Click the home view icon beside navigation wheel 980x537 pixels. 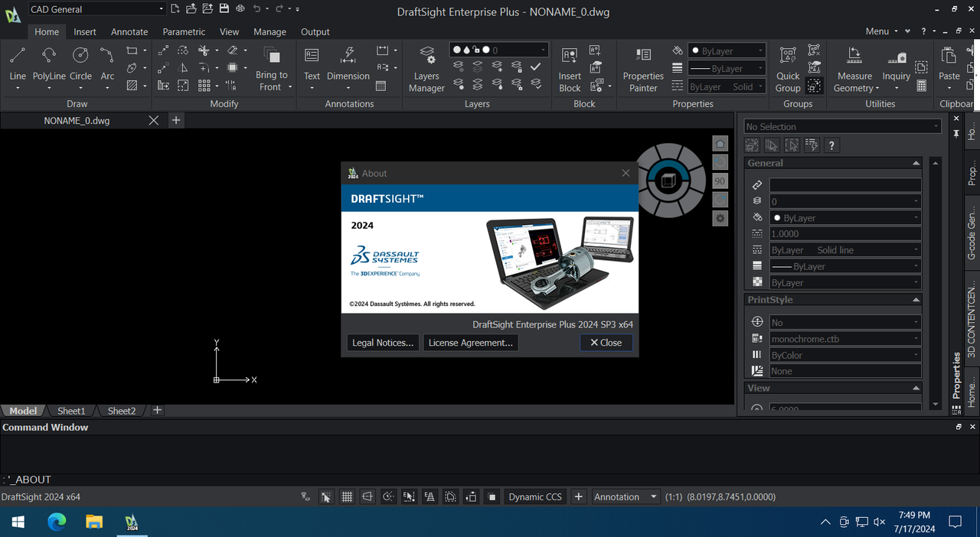(720, 144)
